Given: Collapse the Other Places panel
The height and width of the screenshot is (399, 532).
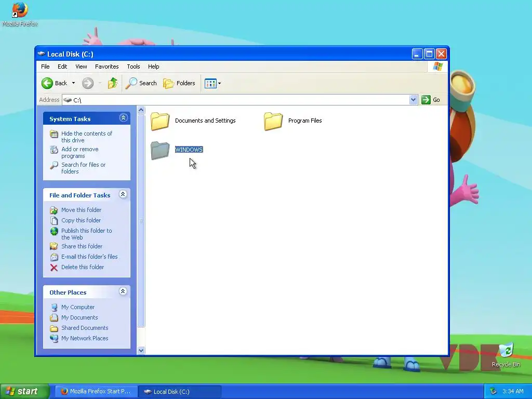Looking at the screenshot, I should coord(123,291).
